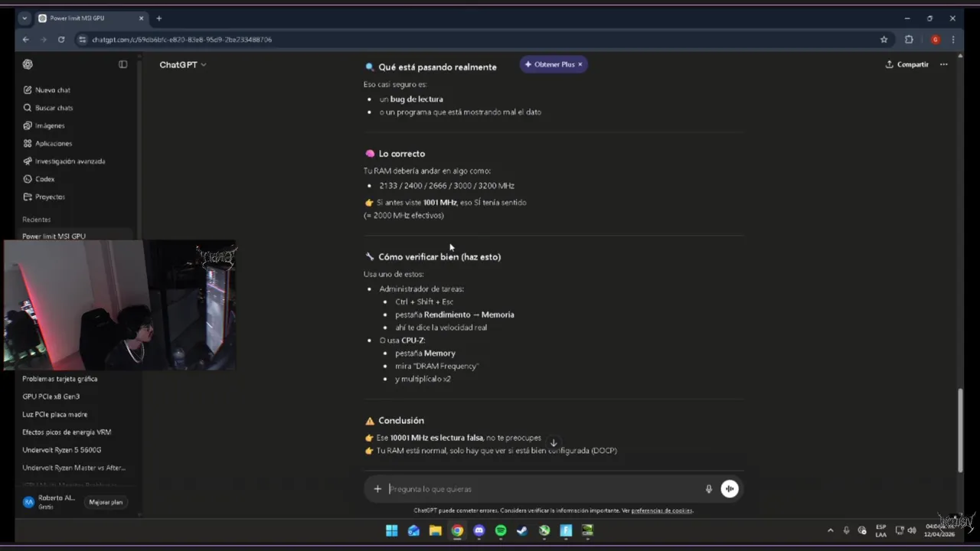The image size is (980, 551).
Task: Collapse the sidebar with the panel toggle icon
Action: (x=122, y=64)
